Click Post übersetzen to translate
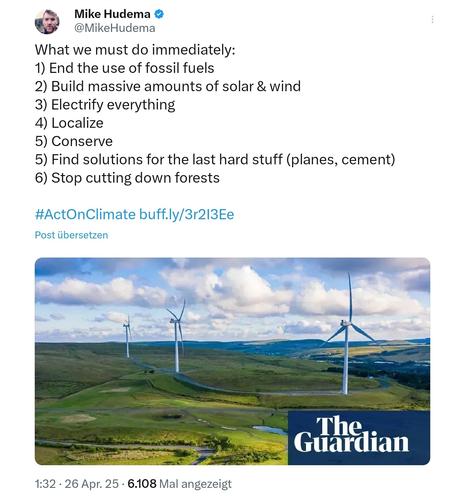Viewport: 465px width, 496px height. point(71,235)
